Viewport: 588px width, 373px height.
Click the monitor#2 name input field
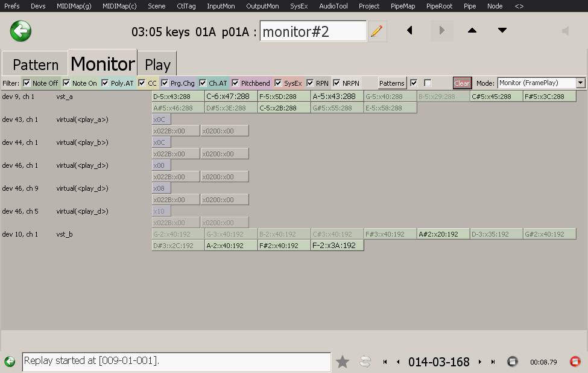[x=313, y=31]
